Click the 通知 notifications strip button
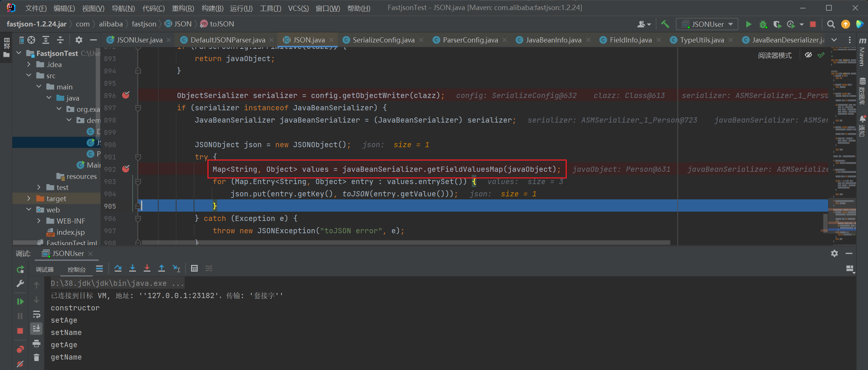This screenshot has height=370, width=868. pyautogui.click(x=862, y=126)
